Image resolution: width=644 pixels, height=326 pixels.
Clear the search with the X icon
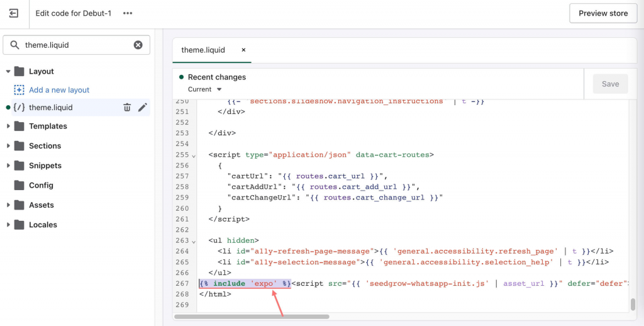click(x=138, y=45)
